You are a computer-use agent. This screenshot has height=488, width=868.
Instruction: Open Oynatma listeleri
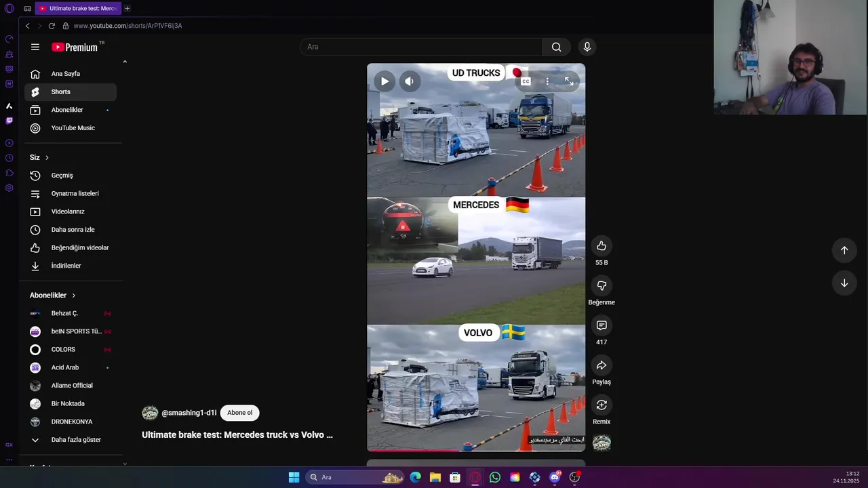(71, 193)
